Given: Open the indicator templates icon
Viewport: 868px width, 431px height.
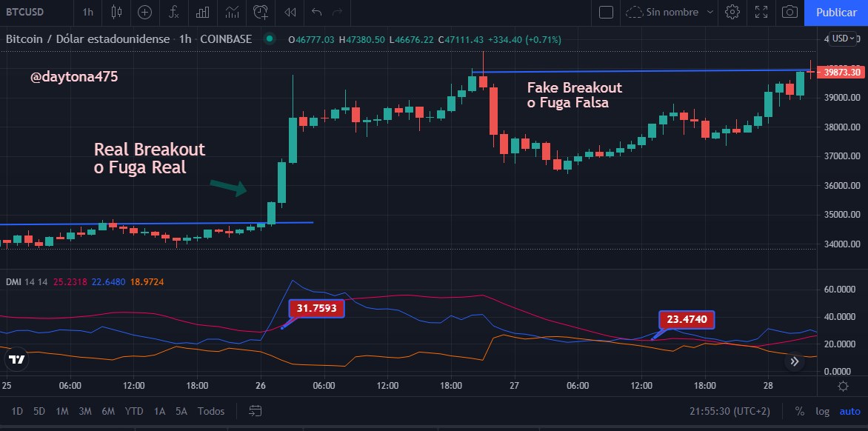Looking at the screenshot, I should [x=232, y=12].
